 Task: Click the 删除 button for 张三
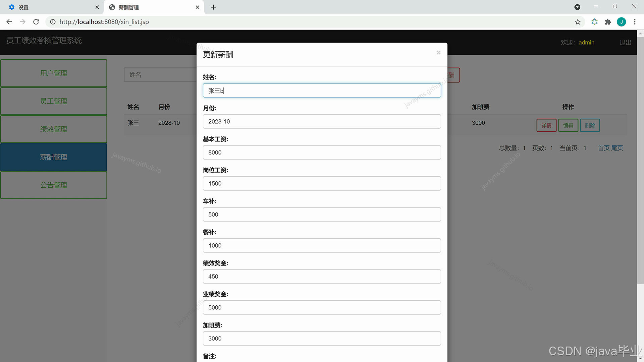590,125
